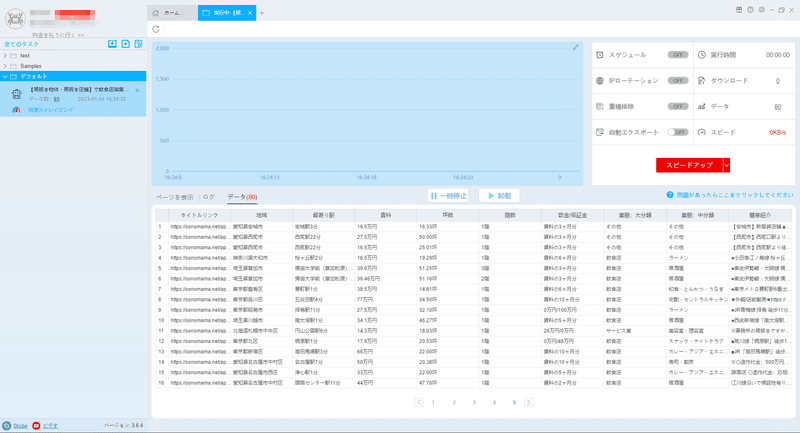The height and width of the screenshot is (433, 800).
Task: Click the 一時停止 pause button
Action: pyautogui.click(x=448, y=195)
